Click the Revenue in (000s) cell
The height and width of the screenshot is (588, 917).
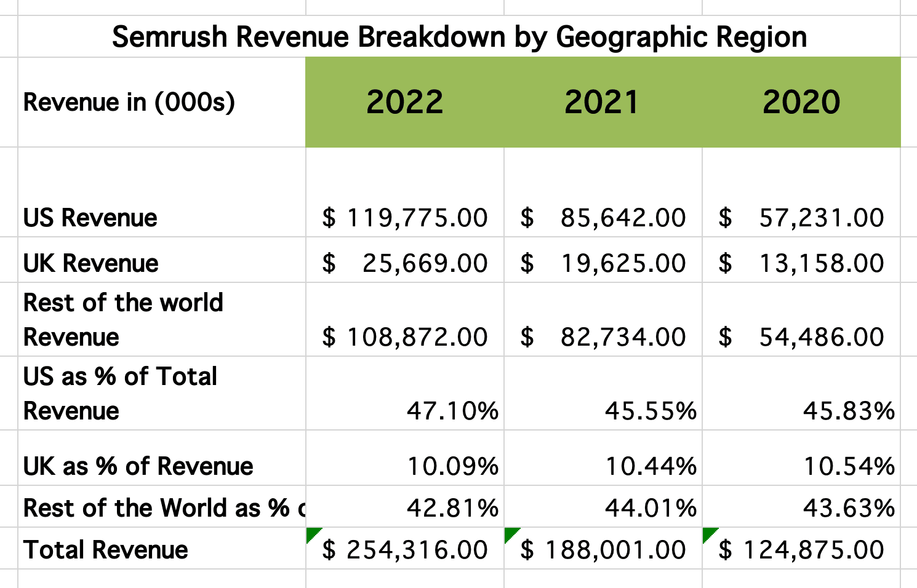tap(162, 102)
